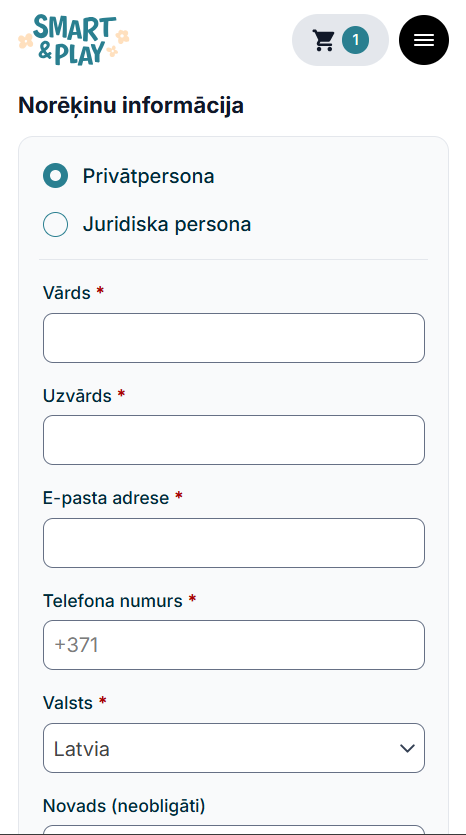The width and height of the screenshot is (466, 835).
Task: Open the hamburger menu button
Action: tap(424, 40)
